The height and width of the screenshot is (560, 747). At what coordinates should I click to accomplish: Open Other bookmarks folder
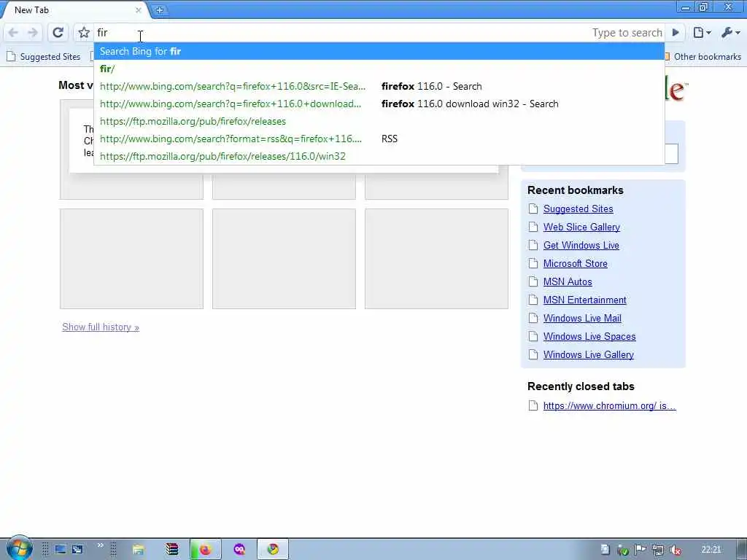point(703,57)
